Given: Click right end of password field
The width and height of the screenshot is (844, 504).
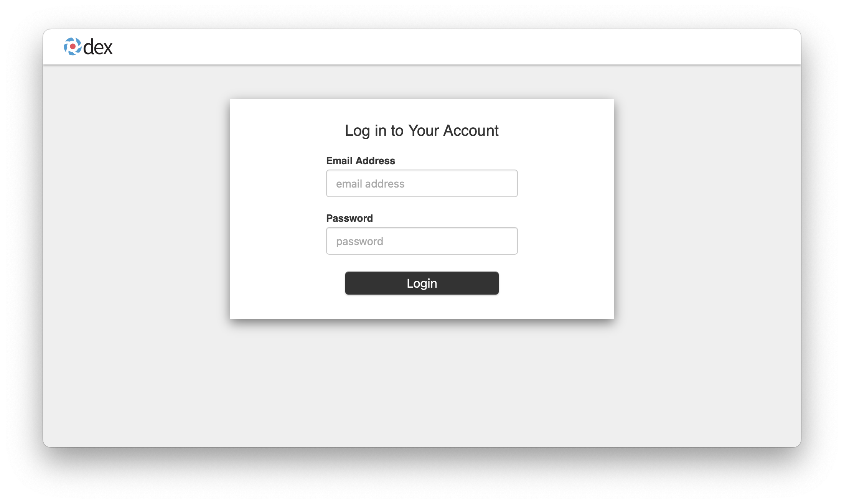Looking at the screenshot, I should (x=506, y=241).
